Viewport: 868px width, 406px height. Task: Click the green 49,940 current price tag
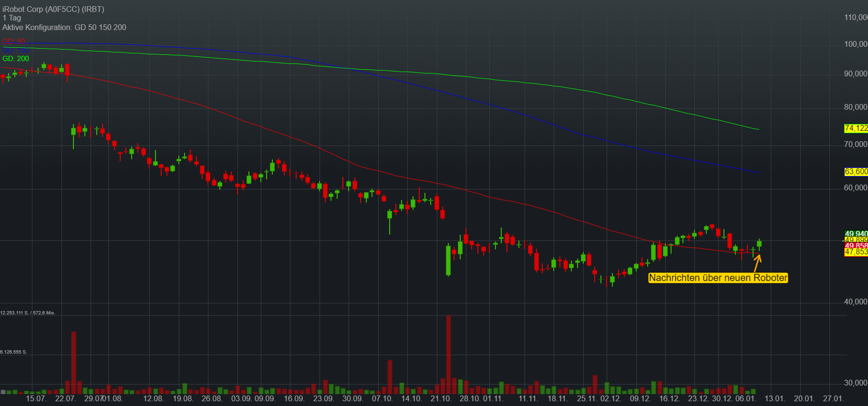(x=856, y=234)
